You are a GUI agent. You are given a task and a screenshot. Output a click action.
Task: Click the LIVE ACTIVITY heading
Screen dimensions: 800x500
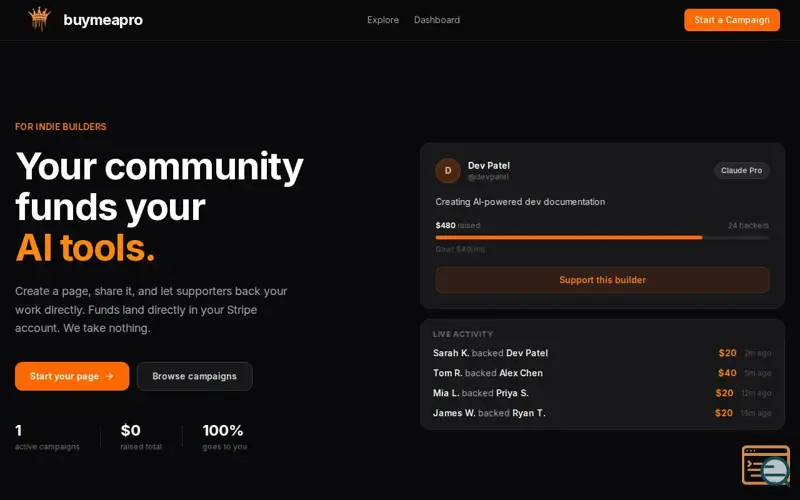(x=463, y=334)
